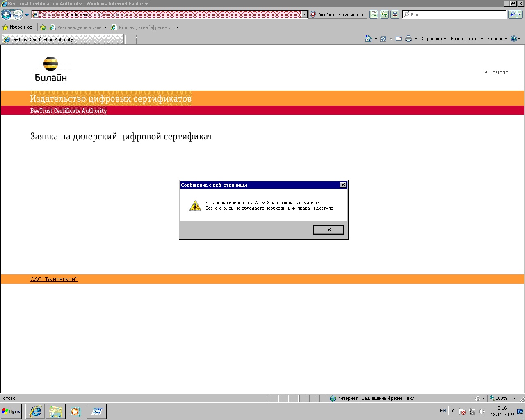This screenshot has width=525, height=420.
Task: Show hidden tray icons chevron
Action: 453,411
